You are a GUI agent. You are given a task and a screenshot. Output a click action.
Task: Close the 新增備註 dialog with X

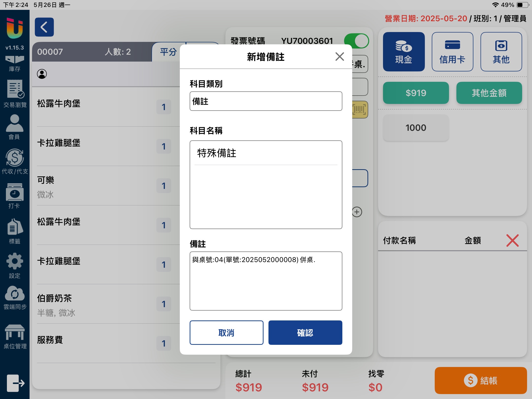(x=339, y=57)
